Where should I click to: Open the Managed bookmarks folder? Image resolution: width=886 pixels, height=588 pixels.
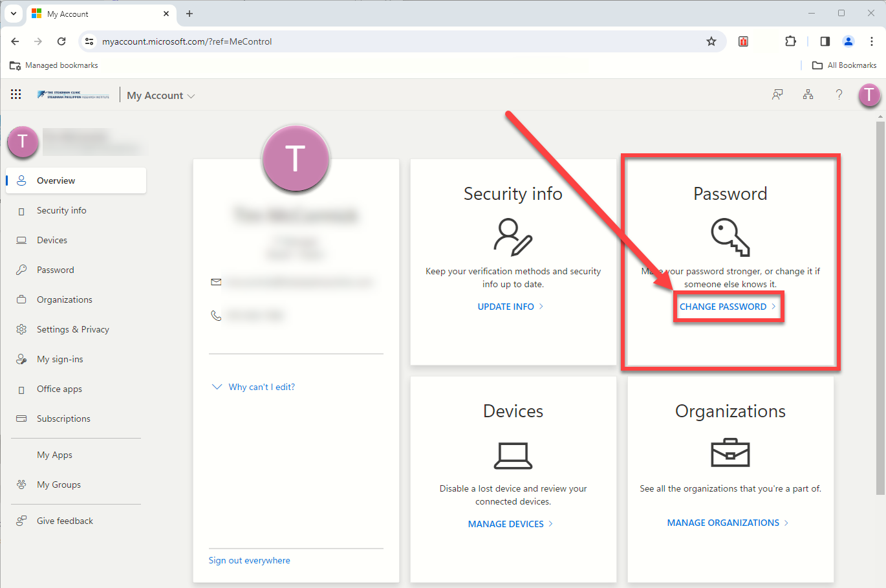click(54, 65)
